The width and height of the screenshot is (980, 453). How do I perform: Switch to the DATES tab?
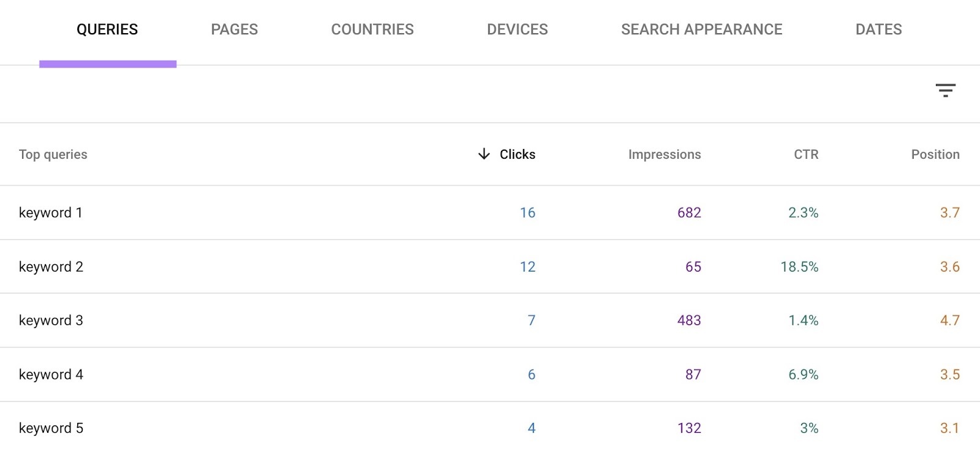878,29
